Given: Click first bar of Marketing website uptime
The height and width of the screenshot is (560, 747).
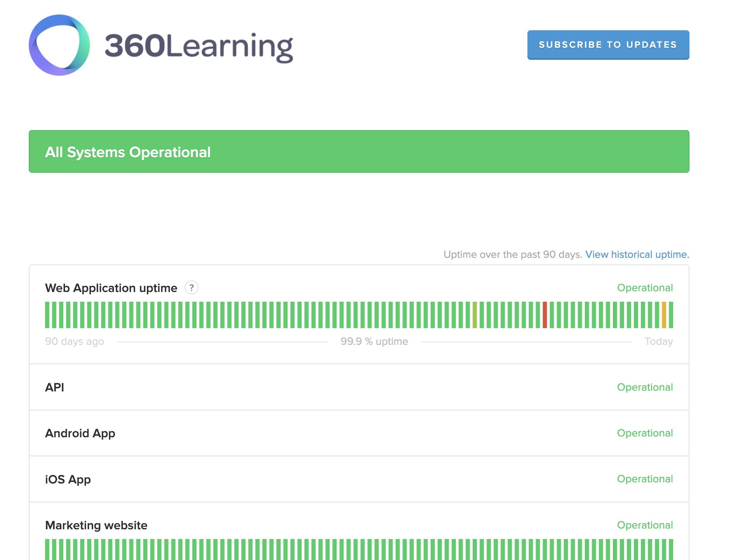Looking at the screenshot, I should pyautogui.click(x=47, y=550).
